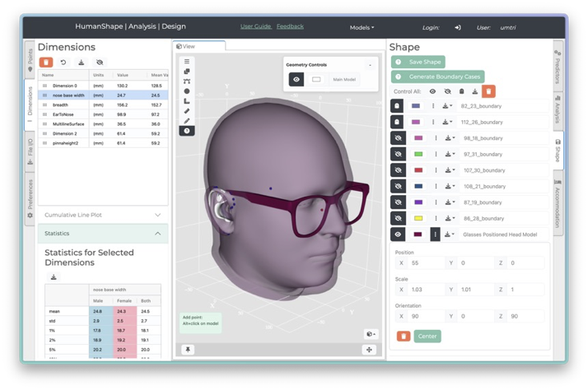
Task: Download dimensions using the Dimensions toolbar icon
Action: (82, 63)
